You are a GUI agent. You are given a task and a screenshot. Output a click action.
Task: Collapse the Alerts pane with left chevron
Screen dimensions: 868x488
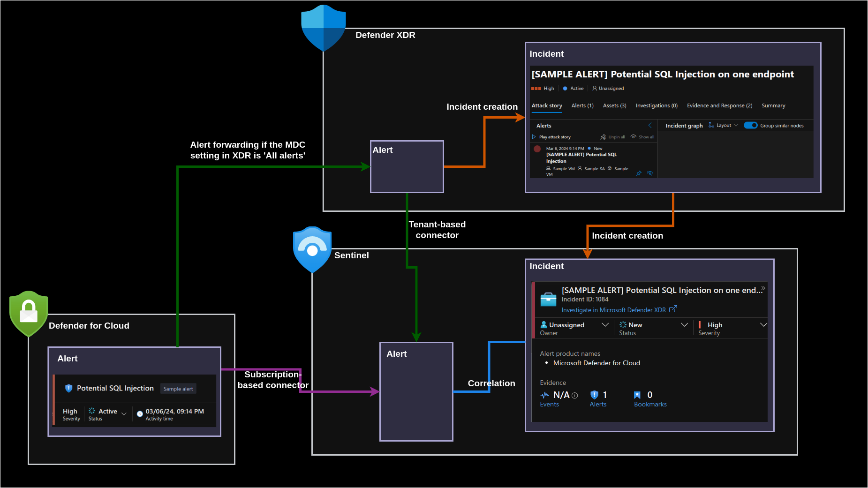point(650,125)
